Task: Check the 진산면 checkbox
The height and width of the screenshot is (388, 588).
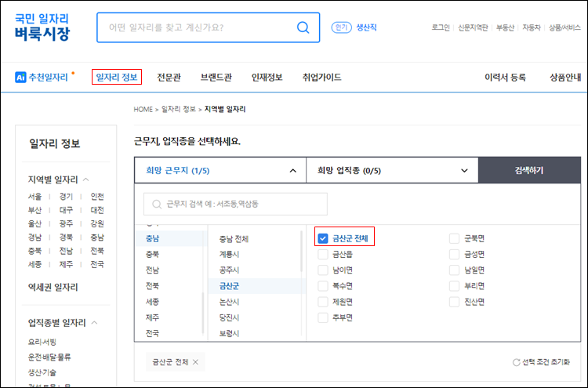Action: [x=454, y=302]
